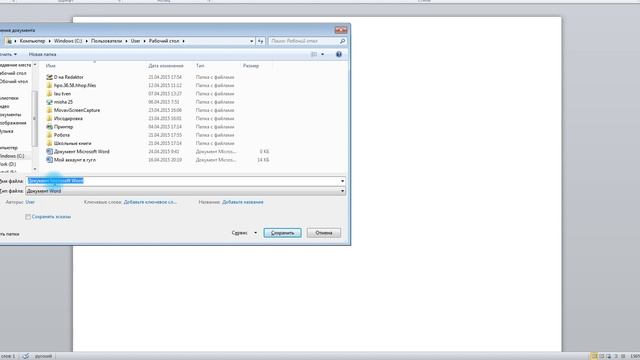Click User in the address path

tap(136, 41)
